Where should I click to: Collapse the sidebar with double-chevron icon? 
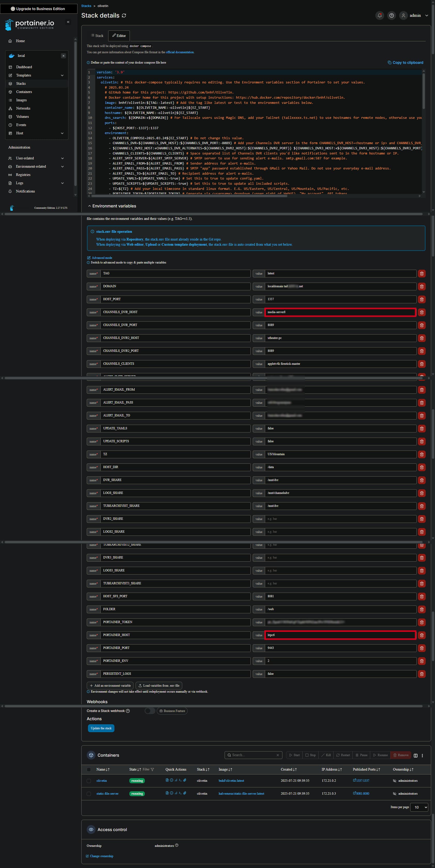point(68,22)
